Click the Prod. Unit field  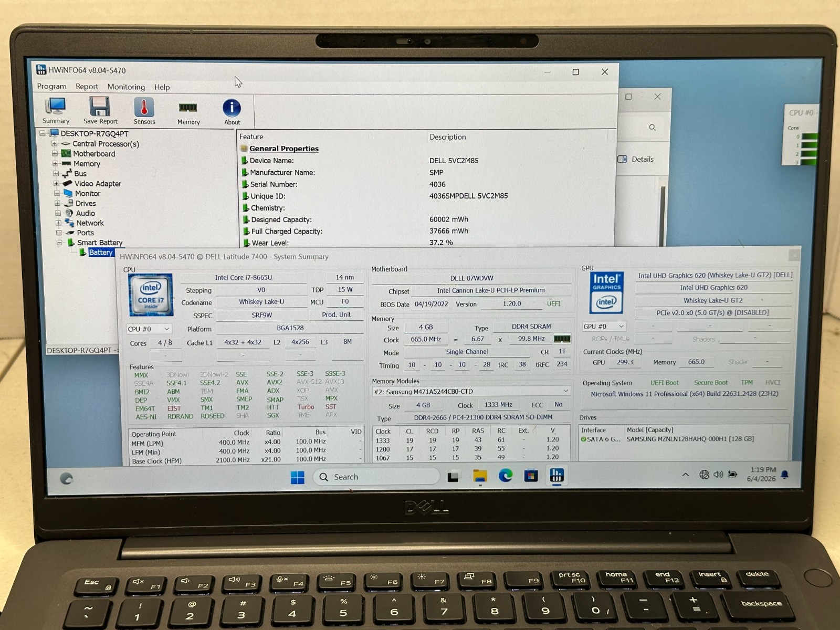point(336,315)
